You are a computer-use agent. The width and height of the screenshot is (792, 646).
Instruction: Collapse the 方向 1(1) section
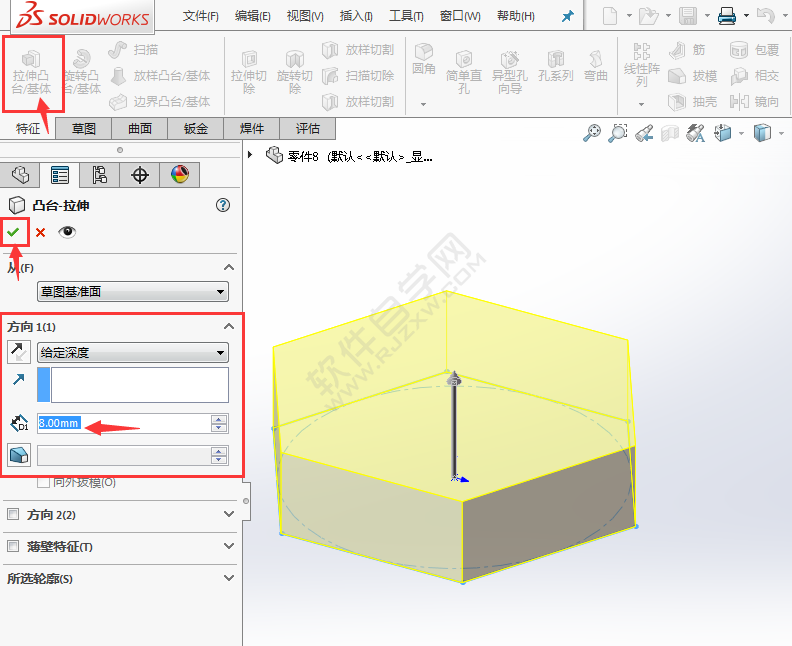click(x=229, y=326)
